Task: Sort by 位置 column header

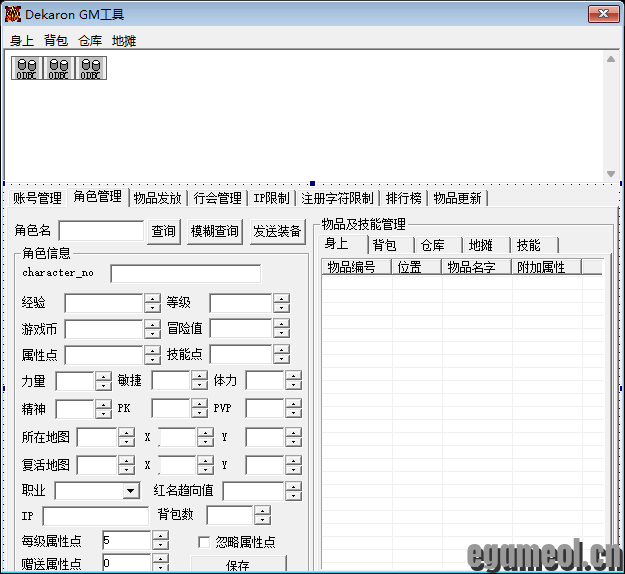Action: (417, 267)
